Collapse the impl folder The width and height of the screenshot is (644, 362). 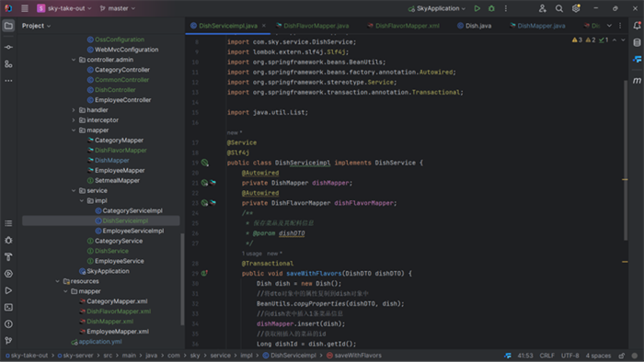pyautogui.click(x=82, y=200)
